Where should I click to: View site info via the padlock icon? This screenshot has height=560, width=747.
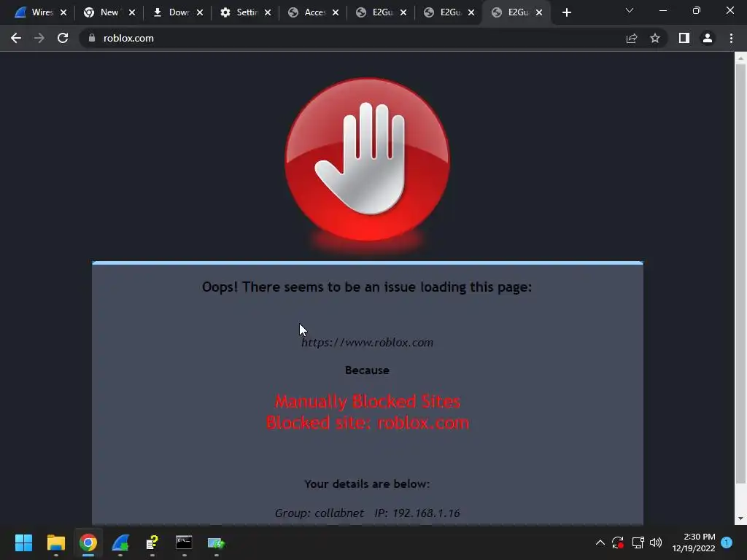pyautogui.click(x=92, y=38)
